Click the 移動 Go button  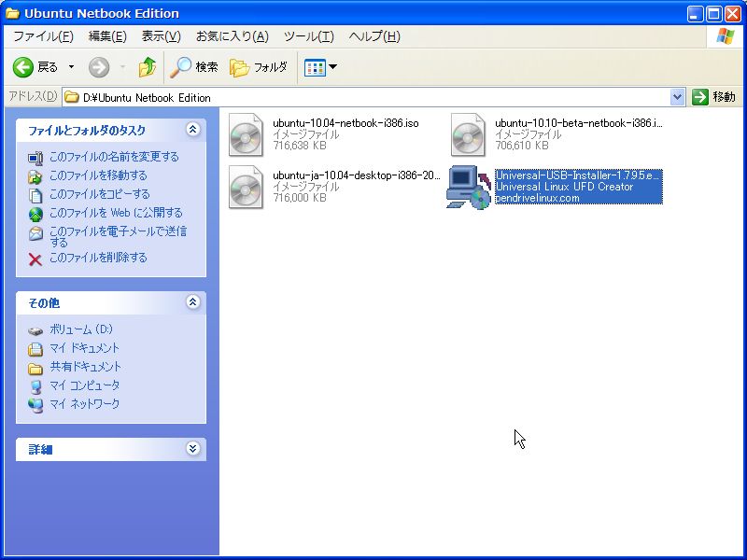pyautogui.click(x=713, y=97)
